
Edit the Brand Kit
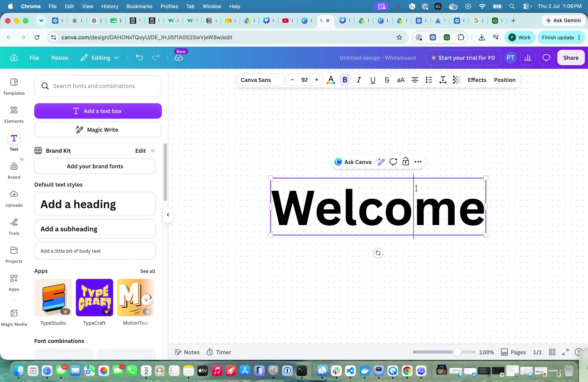(140, 151)
